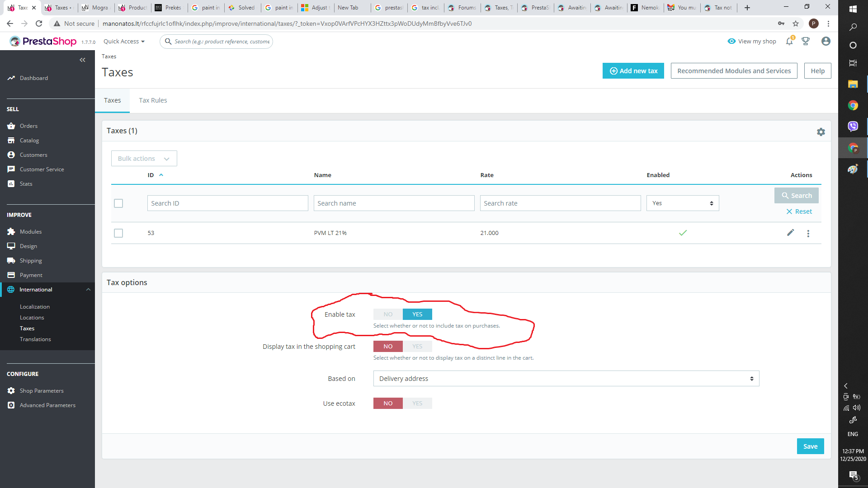This screenshot has width=868, height=488.
Task: Open the employee profile avatar icon
Action: (x=826, y=41)
